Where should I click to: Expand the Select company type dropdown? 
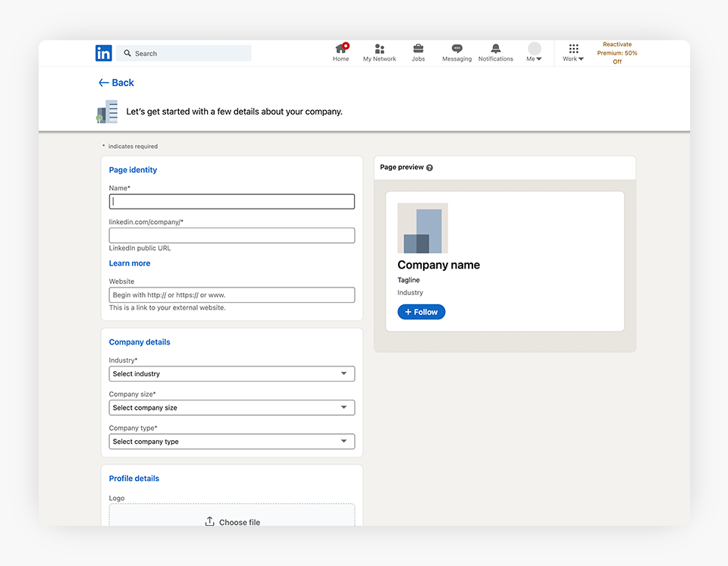coord(231,442)
